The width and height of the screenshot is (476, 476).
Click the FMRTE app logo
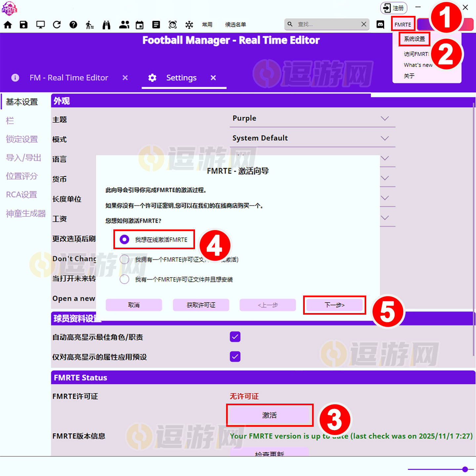(9, 8)
